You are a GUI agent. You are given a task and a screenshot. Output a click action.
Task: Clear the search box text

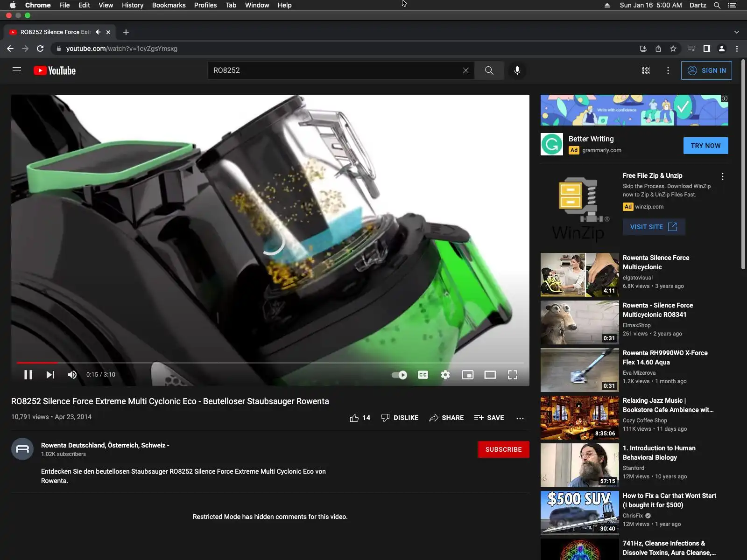tap(466, 70)
